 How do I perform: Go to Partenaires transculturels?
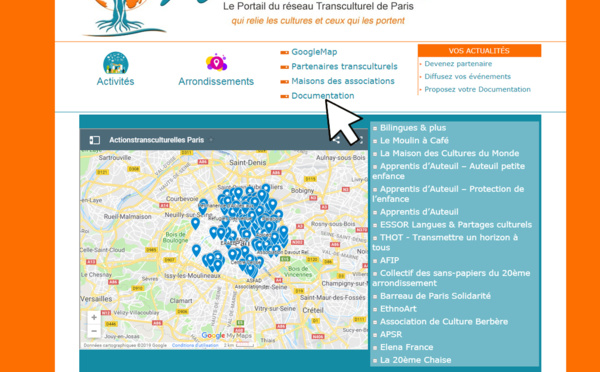tap(344, 67)
